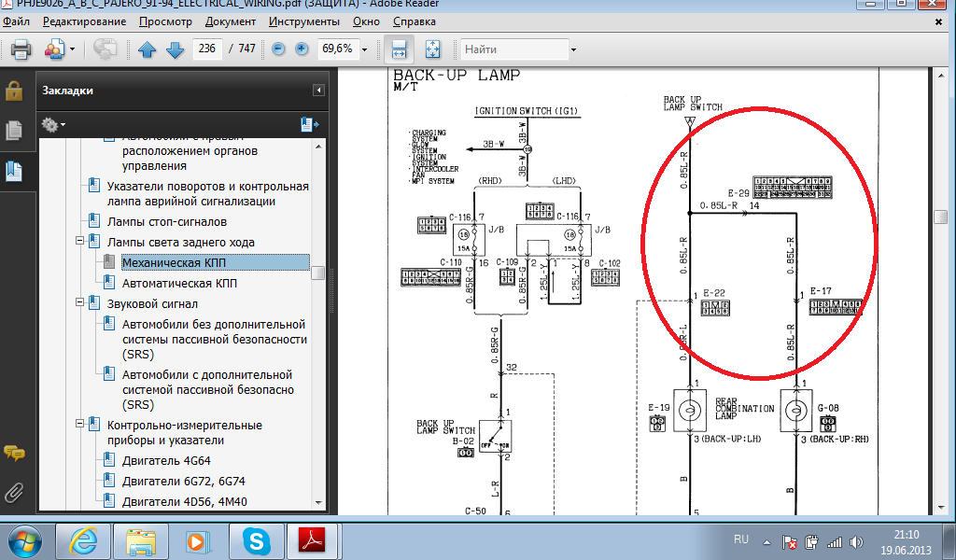Viewport: 956px width, 560px height.
Task: Toggle fit-width scrolling page mode
Action: pyautogui.click(x=399, y=49)
